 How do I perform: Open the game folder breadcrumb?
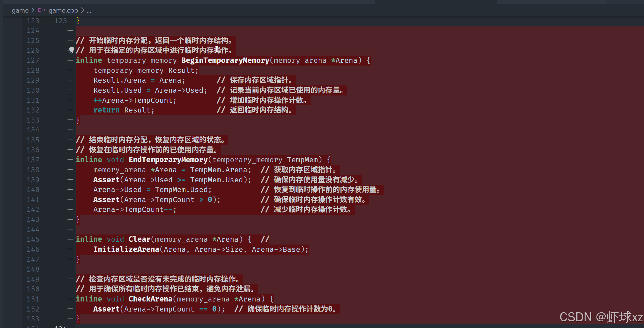[x=20, y=10]
